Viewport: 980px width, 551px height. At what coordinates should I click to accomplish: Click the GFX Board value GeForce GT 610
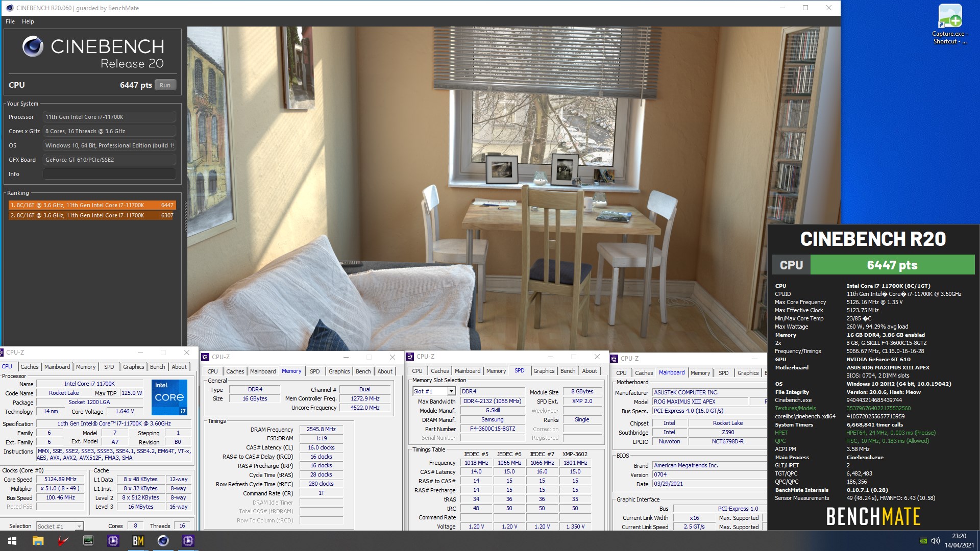click(x=110, y=160)
